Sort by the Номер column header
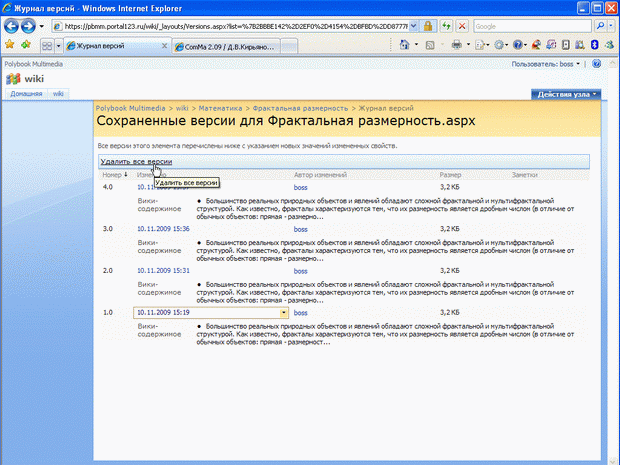 (112, 175)
